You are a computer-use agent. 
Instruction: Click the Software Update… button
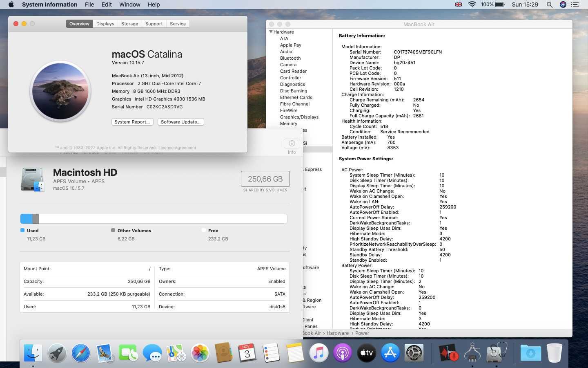tap(180, 122)
